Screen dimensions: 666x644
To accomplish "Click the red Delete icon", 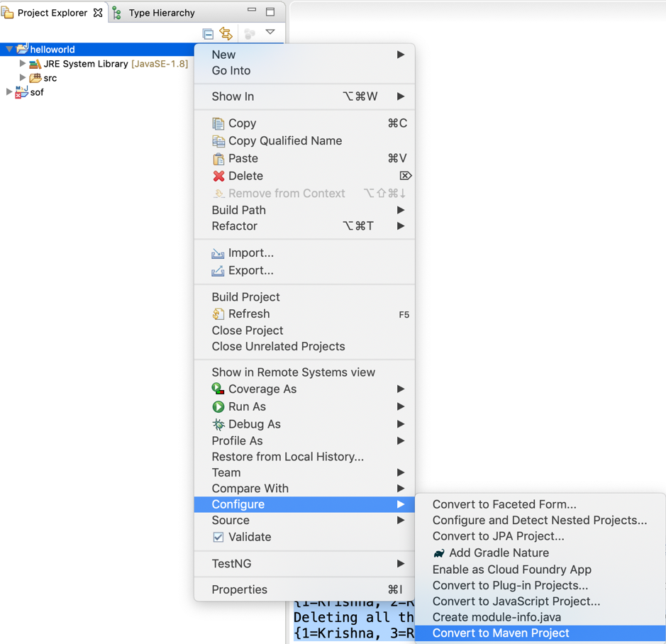I will 218,175.
